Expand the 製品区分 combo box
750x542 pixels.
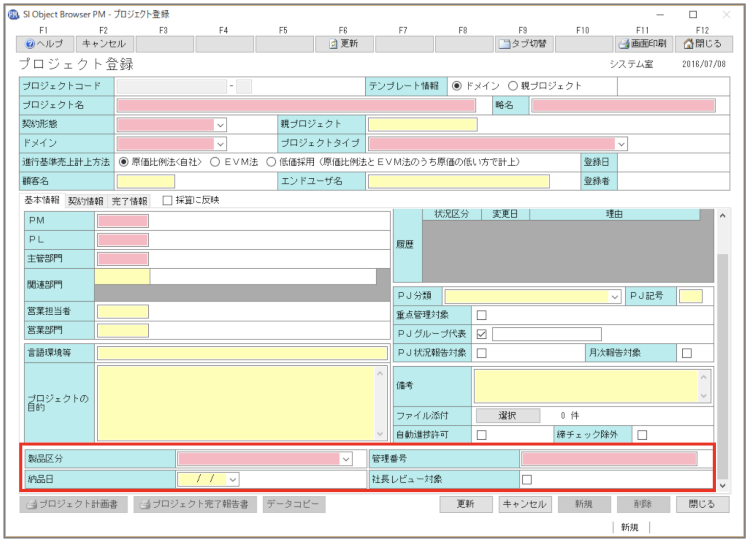(x=346, y=459)
